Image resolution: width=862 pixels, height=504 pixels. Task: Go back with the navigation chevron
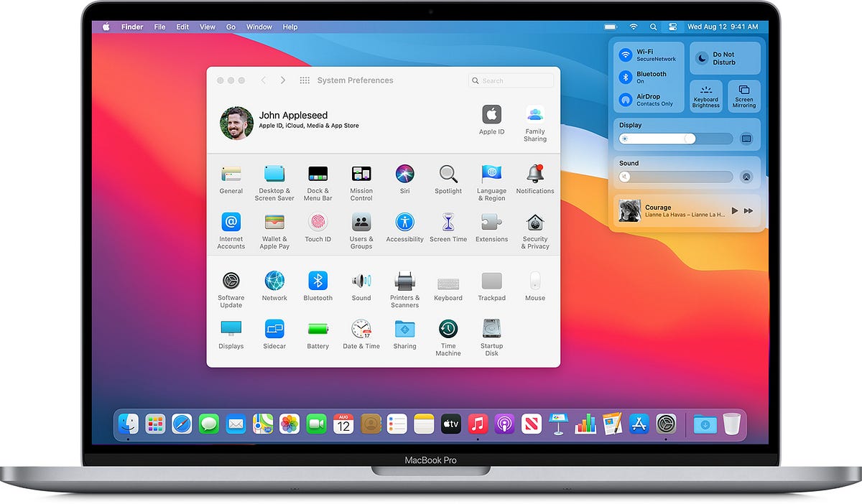click(x=264, y=80)
